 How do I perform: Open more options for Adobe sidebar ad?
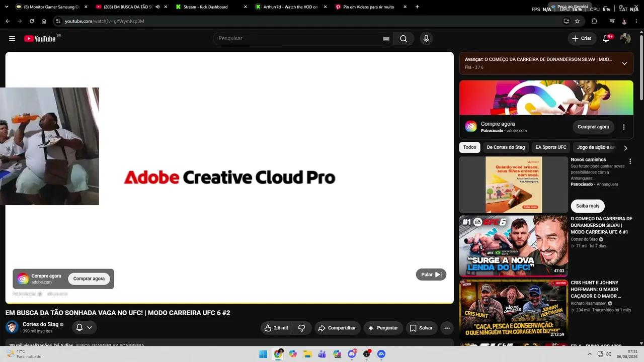pos(624,127)
